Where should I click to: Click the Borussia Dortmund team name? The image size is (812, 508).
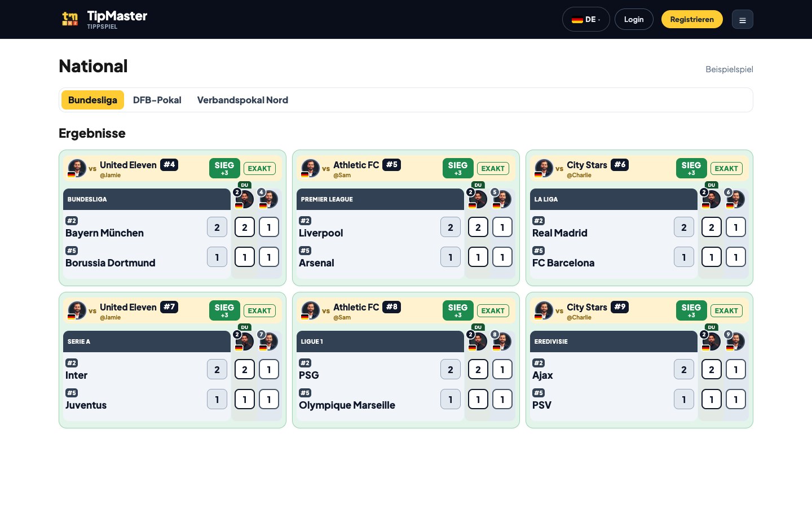pos(111,263)
